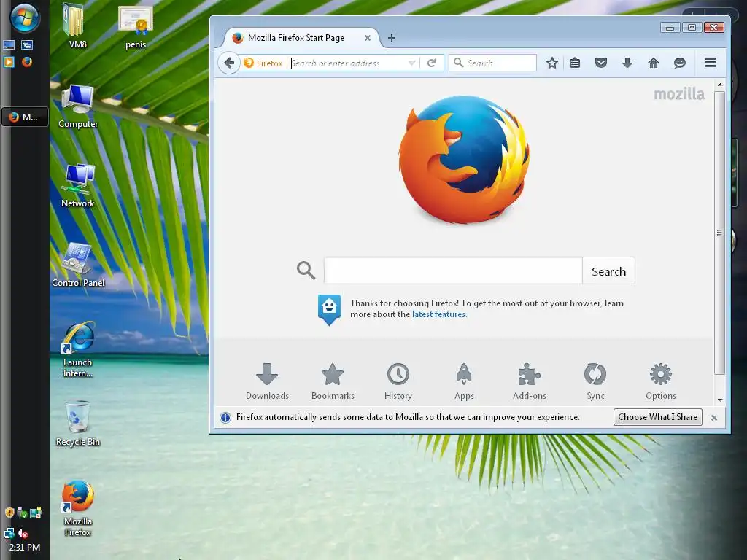Open Downloads from the start page
The height and width of the screenshot is (560, 747).
coord(267,381)
